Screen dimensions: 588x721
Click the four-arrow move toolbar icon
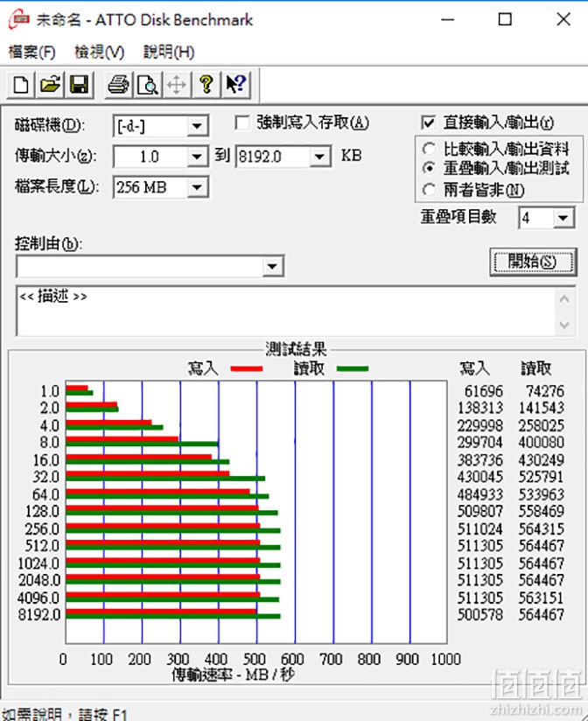pyautogui.click(x=177, y=85)
